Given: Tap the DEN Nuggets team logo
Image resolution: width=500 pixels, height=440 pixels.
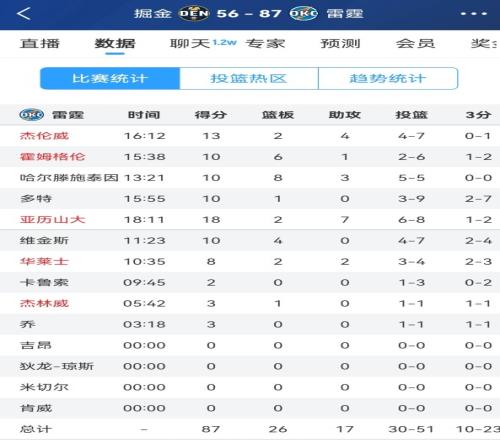Looking at the screenshot, I should [194, 13].
